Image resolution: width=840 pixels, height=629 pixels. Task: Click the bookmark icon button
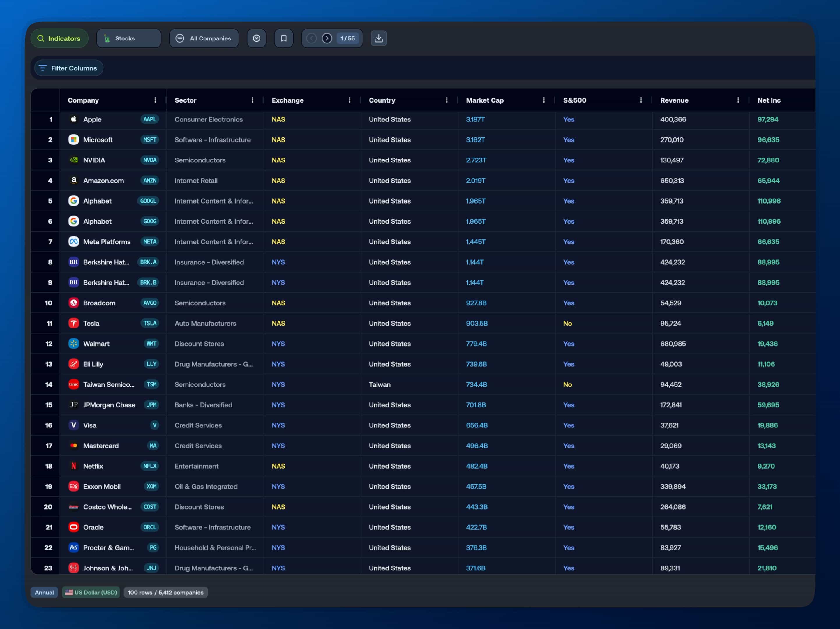[284, 38]
